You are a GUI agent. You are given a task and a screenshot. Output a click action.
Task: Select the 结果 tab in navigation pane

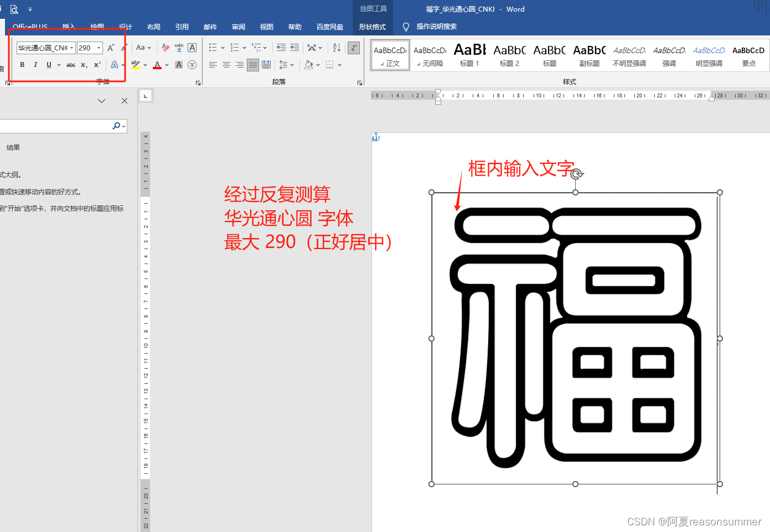13,147
